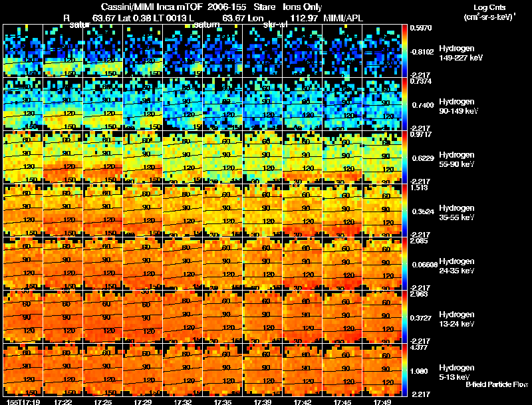532x405 pixels.
Task: Open the 17:39 panel in 90-149 keV row
Action: click(263, 104)
